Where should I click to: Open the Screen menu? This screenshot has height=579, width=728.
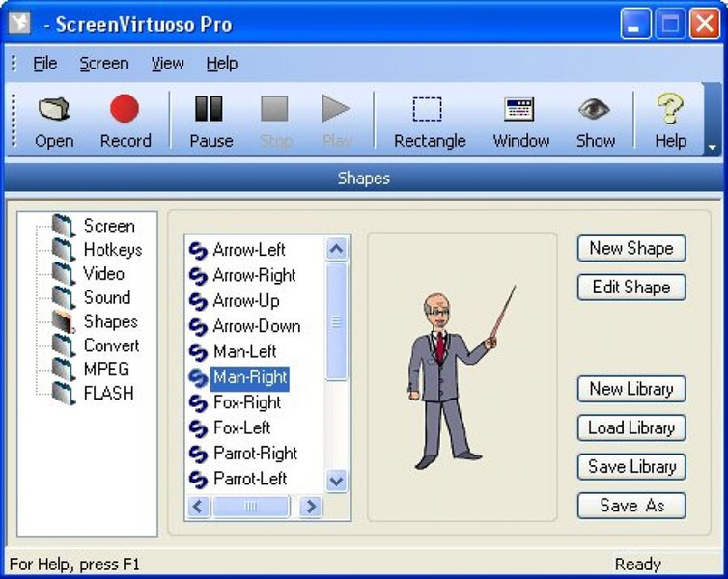point(104,63)
